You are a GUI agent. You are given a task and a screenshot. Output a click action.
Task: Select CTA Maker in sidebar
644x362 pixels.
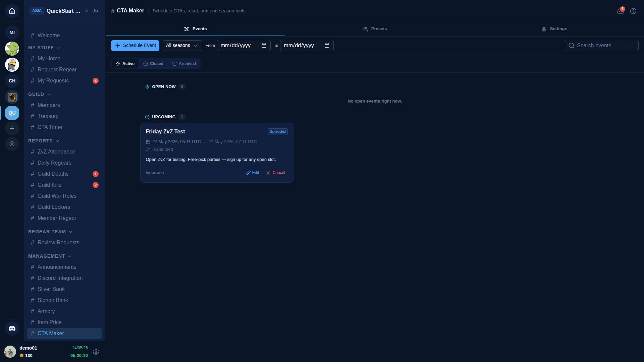tap(64, 334)
